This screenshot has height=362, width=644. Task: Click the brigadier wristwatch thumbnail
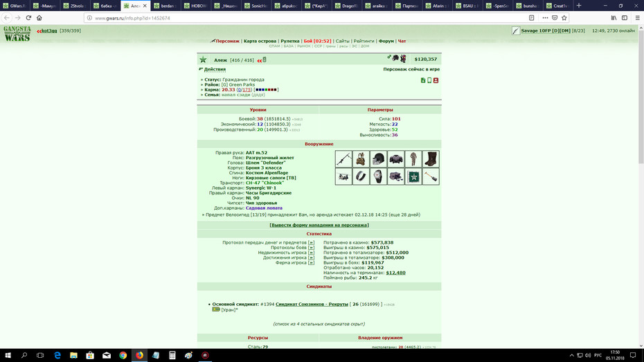378,177
